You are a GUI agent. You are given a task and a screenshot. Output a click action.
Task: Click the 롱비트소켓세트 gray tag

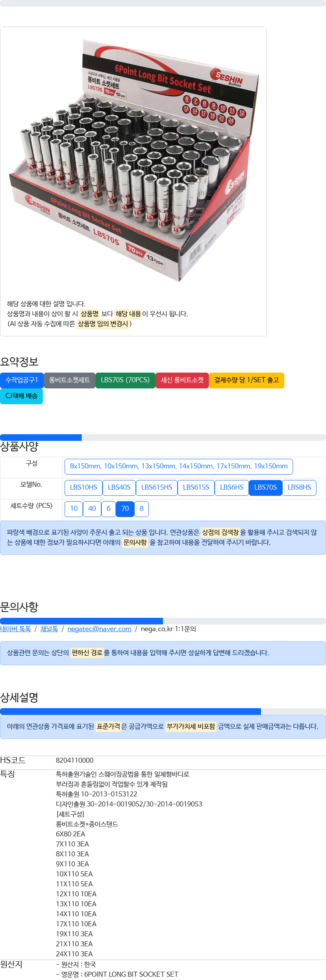click(70, 380)
